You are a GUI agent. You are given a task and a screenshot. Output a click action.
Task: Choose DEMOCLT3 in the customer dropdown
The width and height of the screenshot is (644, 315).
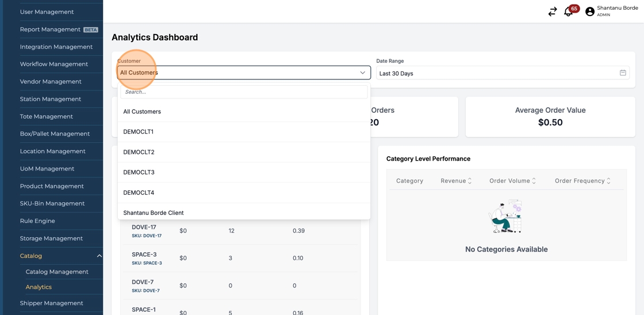139,172
